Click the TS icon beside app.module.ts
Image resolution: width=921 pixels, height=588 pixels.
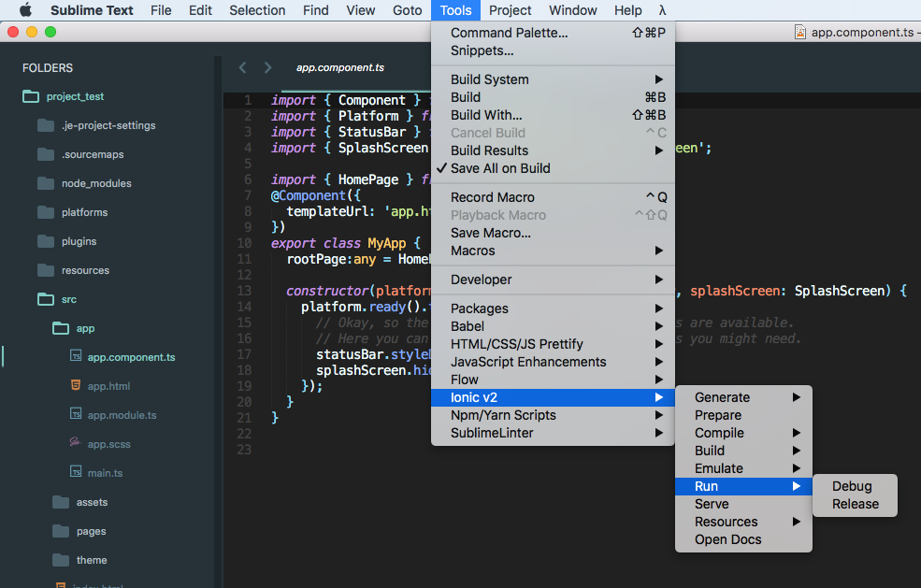coord(76,414)
